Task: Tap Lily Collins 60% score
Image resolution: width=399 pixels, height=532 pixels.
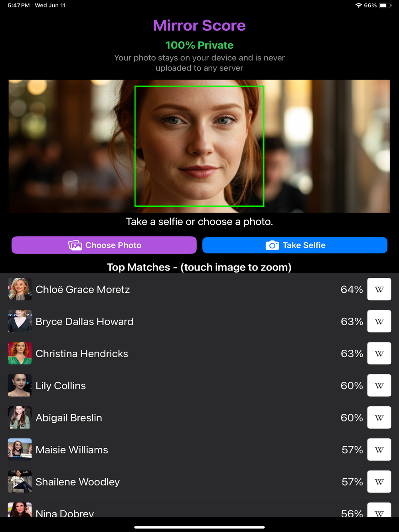Action: [352, 386]
